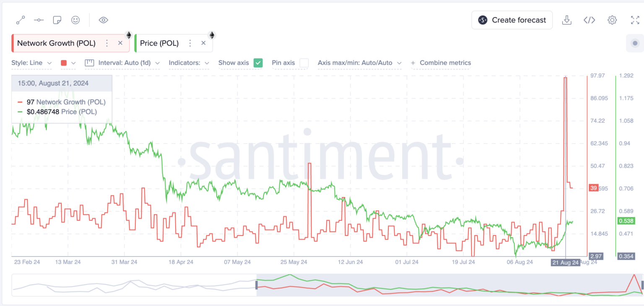Click the round record toggle at right
644x306 pixels.
click(x=635, y=43)
